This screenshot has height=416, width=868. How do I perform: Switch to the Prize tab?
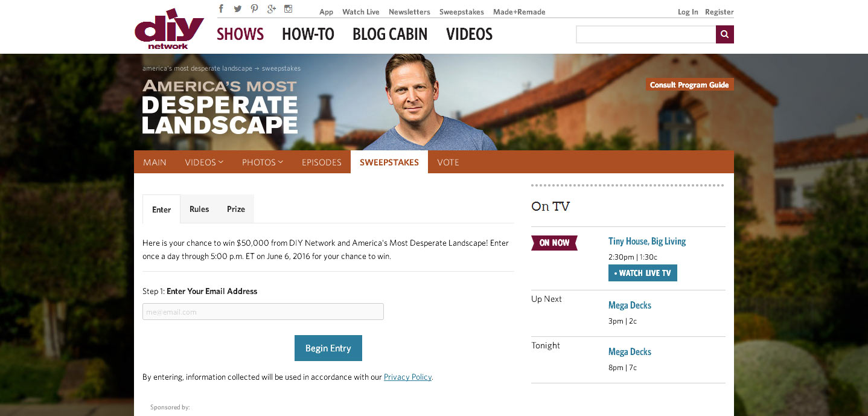click(x=236, y=209)
